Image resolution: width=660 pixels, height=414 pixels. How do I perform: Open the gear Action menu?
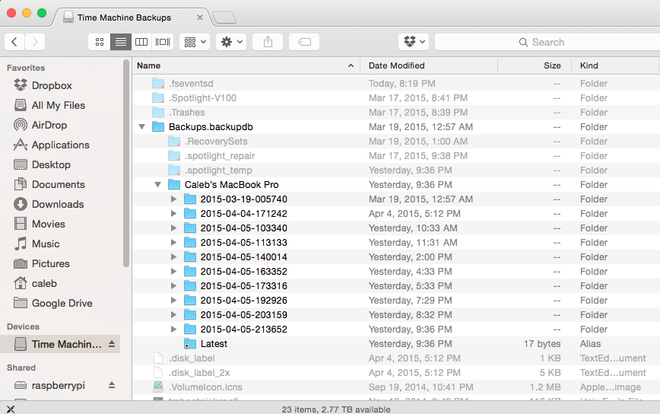(232, 42)
